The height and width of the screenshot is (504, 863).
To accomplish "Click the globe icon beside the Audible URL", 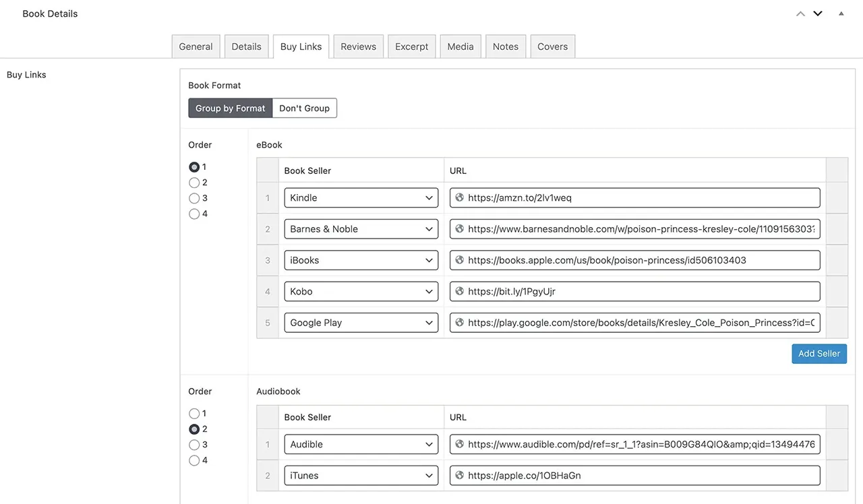I will (459, 444).
